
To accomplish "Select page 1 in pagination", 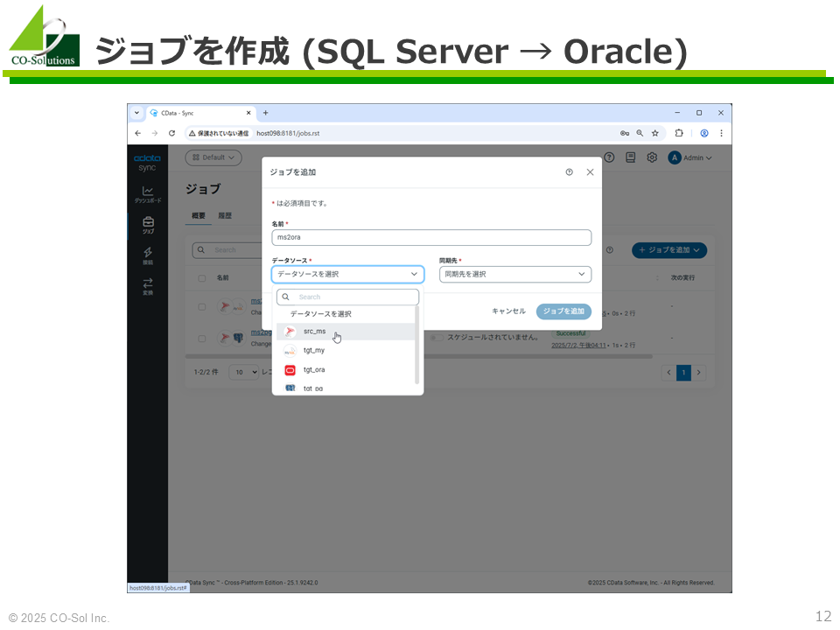I will click(683, 373).
